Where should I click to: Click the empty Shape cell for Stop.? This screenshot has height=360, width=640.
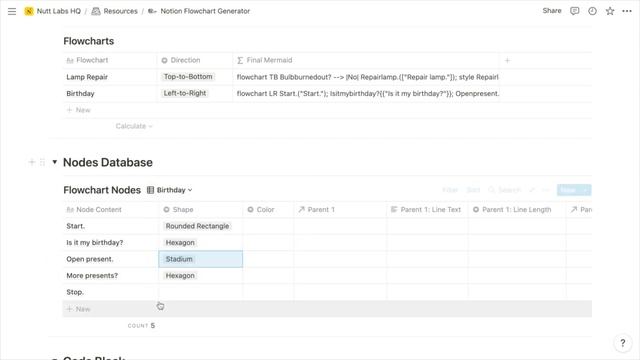pyautogui.click(x=200, y=292)
